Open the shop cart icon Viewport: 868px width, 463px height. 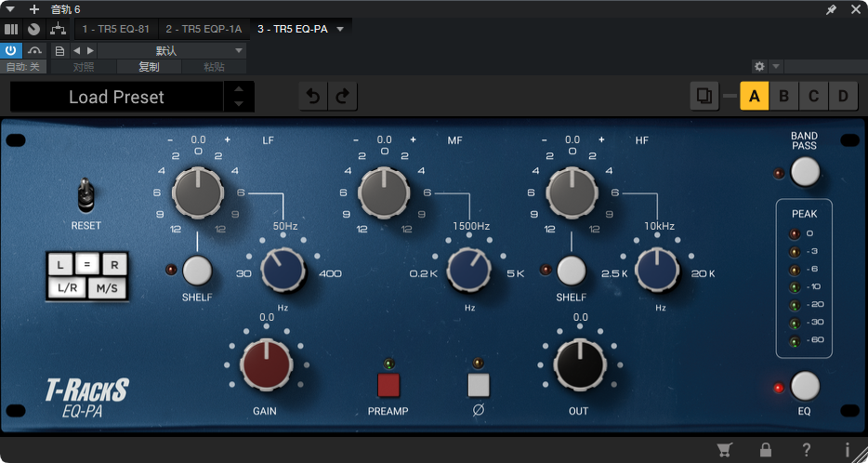(x=724, y=449)
